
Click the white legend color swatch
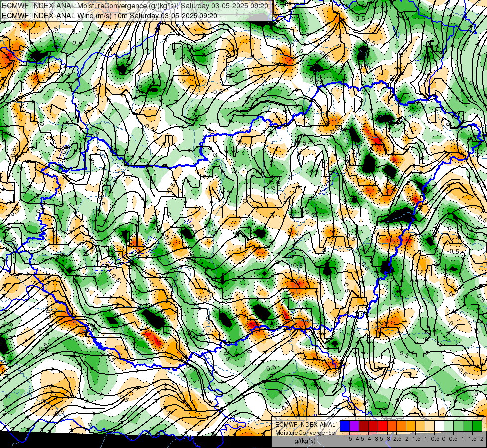point(439,426)
